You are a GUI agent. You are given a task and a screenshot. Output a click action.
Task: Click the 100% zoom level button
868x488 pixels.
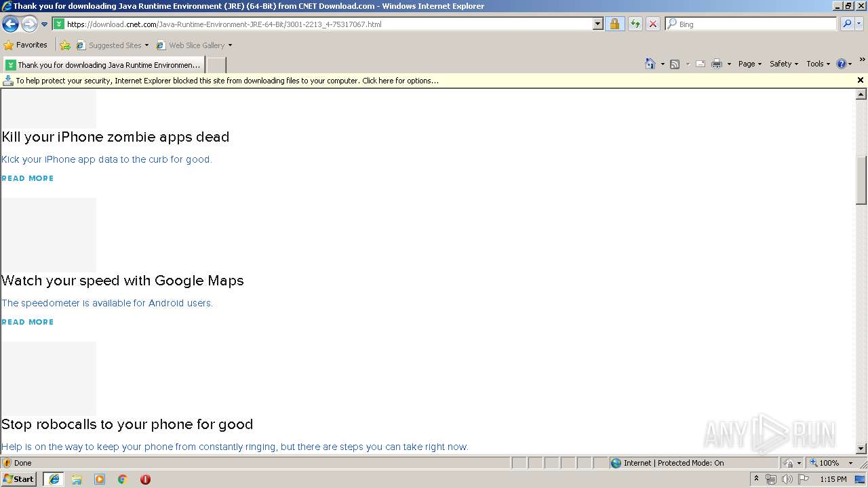click(825, 463)
